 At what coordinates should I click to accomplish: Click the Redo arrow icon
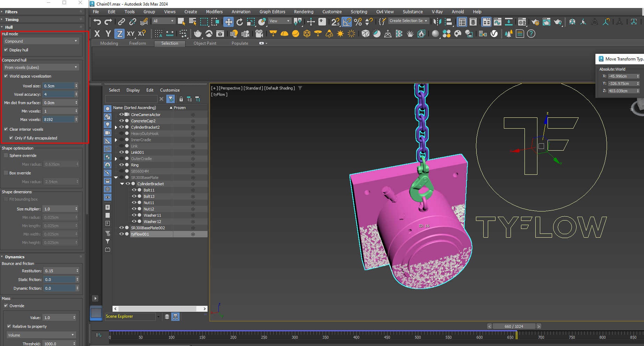[108, 22]
